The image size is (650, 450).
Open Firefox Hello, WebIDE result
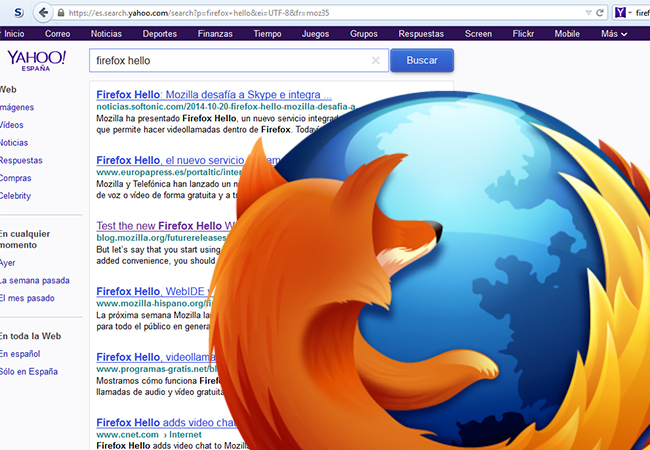click(154, 291)
